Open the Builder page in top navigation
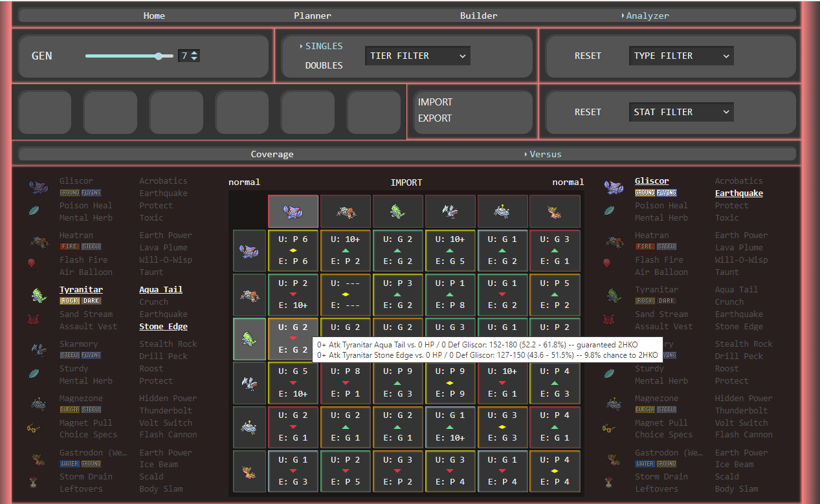Viewport: 820px width, 504px height. (x=478, y=16)
